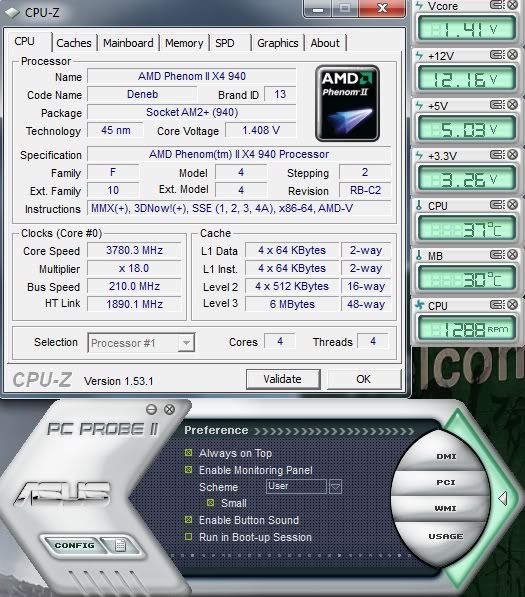This screenshot has height=597, width=525.
Task: Click the CPU fan 1288 RPM readout
Action: coord(467,328)
